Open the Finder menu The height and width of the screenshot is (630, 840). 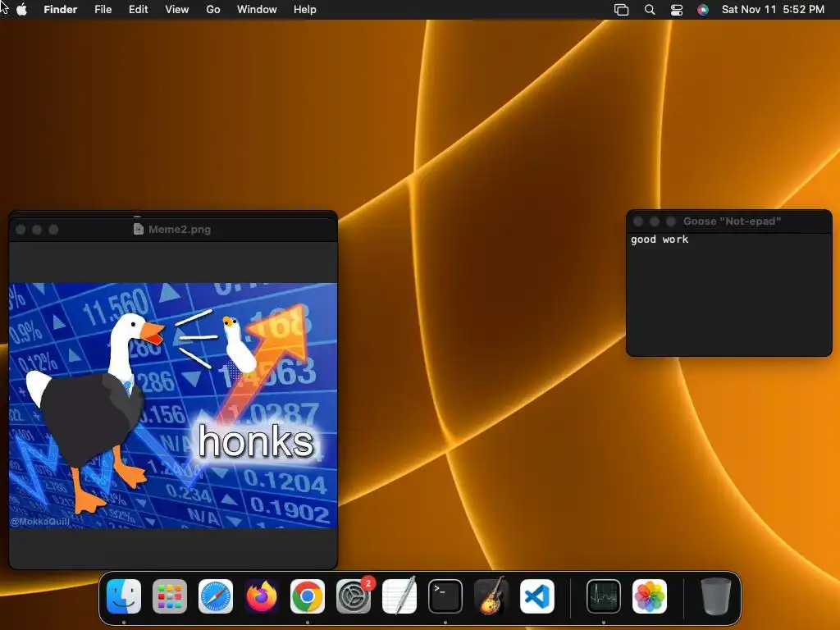(x=61, y=10)
